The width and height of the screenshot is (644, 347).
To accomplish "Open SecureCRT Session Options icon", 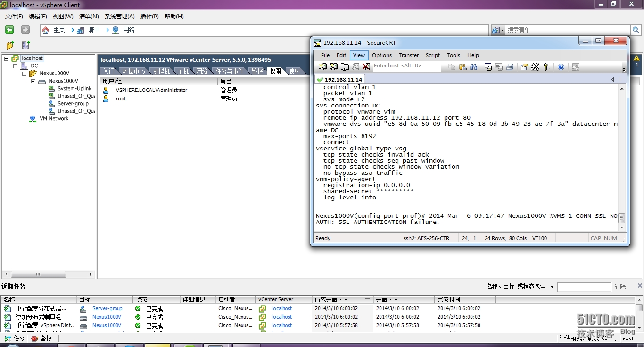I will tap(524, 67).
